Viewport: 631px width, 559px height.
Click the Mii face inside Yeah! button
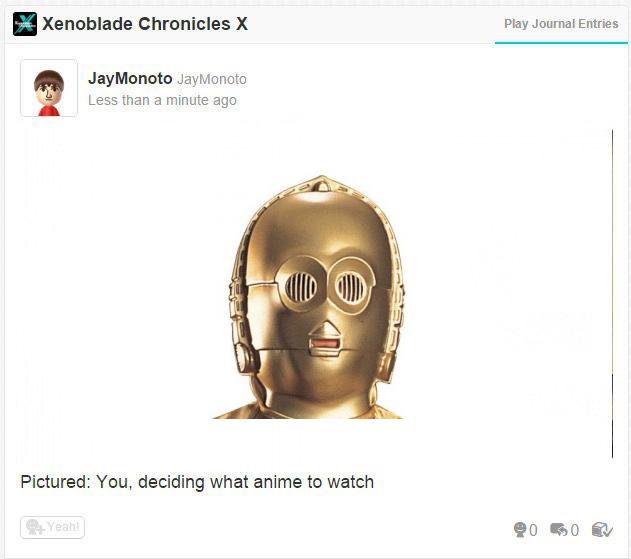pyautogui.click(x=35, y=527)
